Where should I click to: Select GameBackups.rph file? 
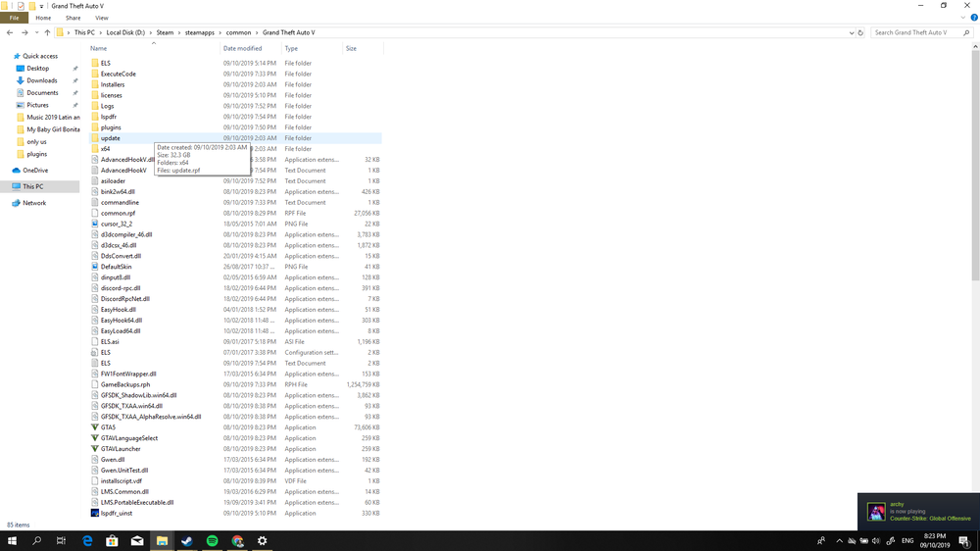click(x=125, y=384)
